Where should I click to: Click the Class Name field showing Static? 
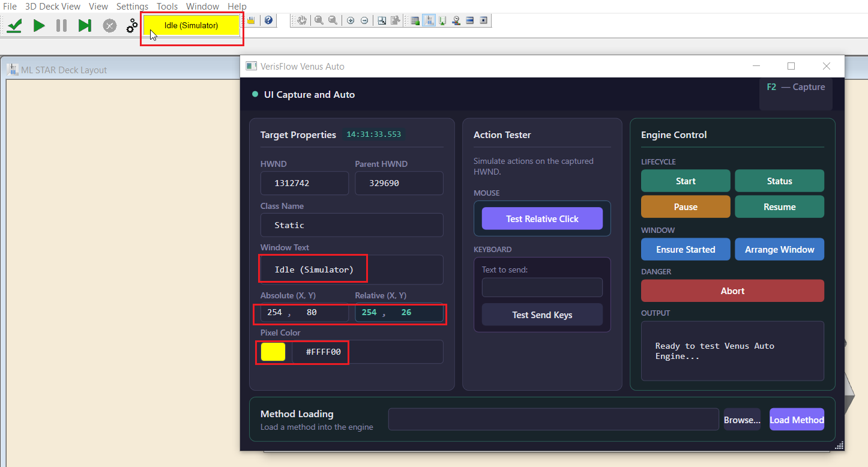pyautogui.click(x=352, y=225)
